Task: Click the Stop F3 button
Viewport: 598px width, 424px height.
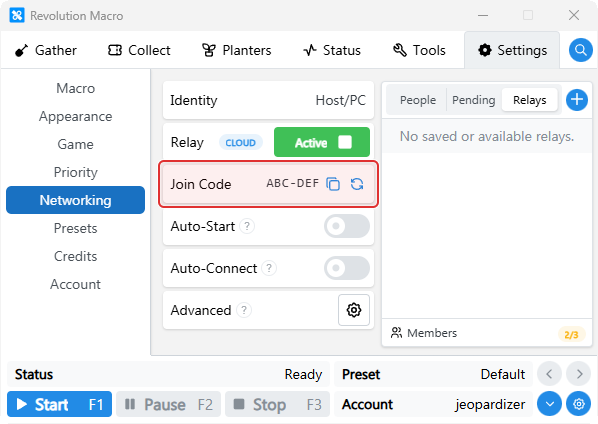Action: click(x=278, y=404)
